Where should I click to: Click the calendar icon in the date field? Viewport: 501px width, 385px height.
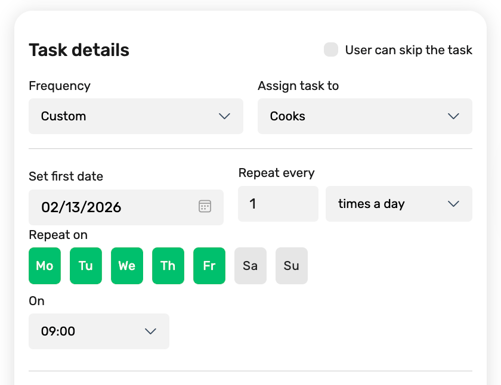point(205,206)
